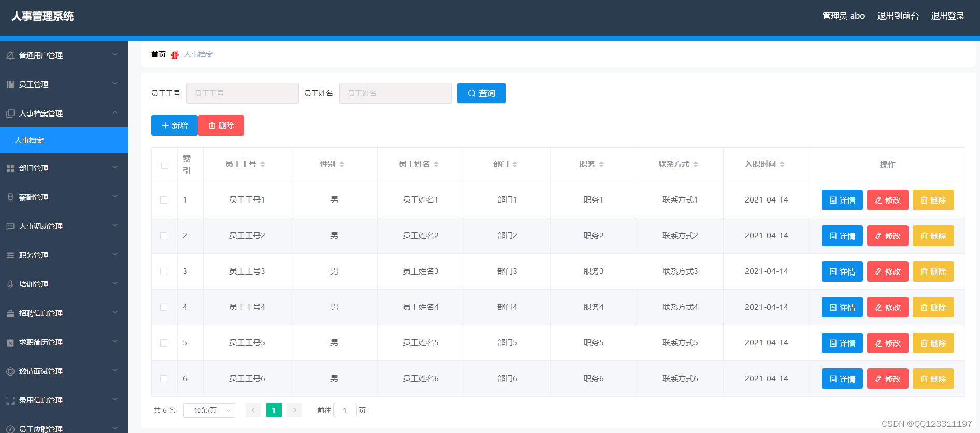Focus the 员工姓名 search field

point(395,93)
